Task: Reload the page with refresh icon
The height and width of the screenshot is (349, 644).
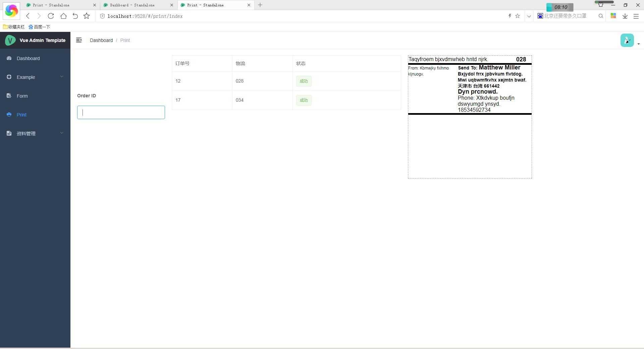Action: (51, 16)
